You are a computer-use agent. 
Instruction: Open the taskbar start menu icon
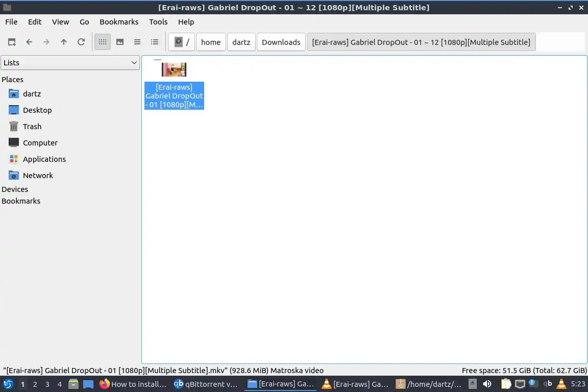[8, 384]
